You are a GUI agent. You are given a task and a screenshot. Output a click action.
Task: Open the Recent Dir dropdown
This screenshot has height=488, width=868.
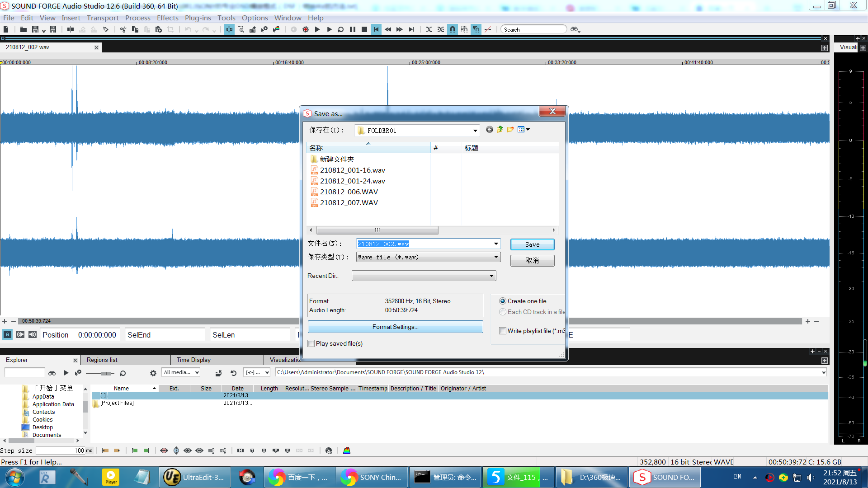(491, 276)
